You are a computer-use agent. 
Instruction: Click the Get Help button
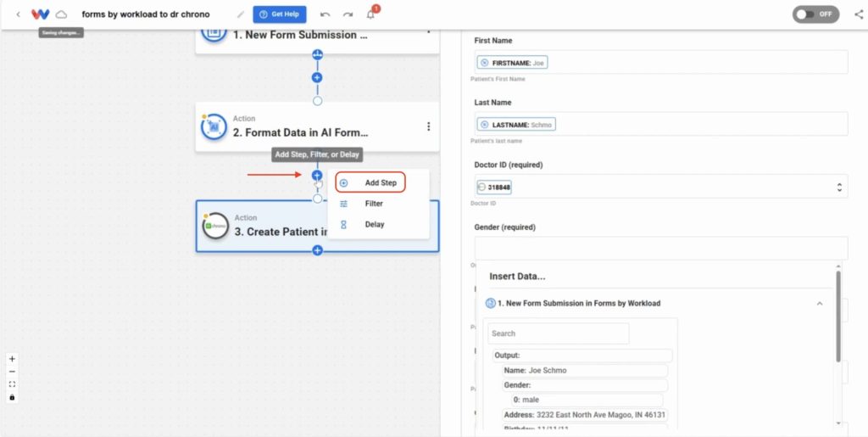click(280, 14)
